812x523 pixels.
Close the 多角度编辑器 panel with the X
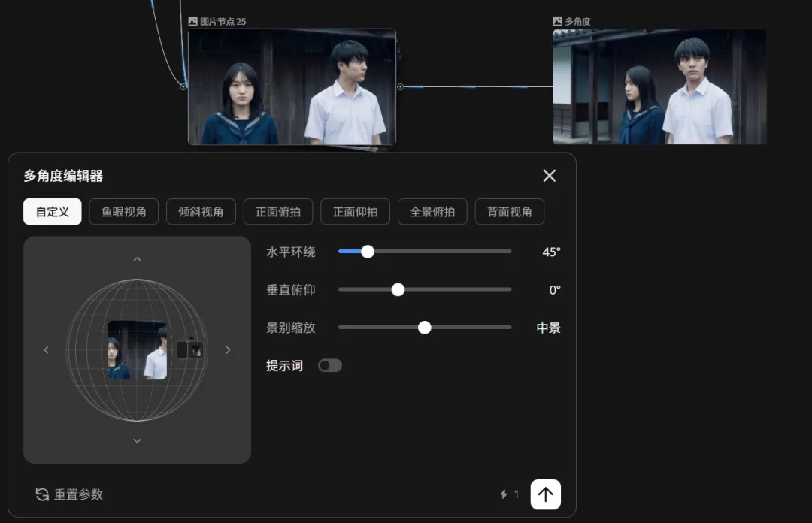549,175
